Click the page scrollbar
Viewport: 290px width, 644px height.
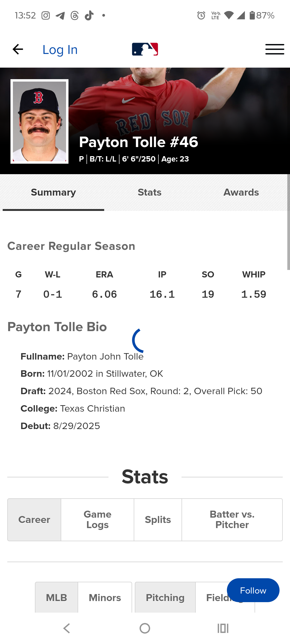(x=288, y=222)
